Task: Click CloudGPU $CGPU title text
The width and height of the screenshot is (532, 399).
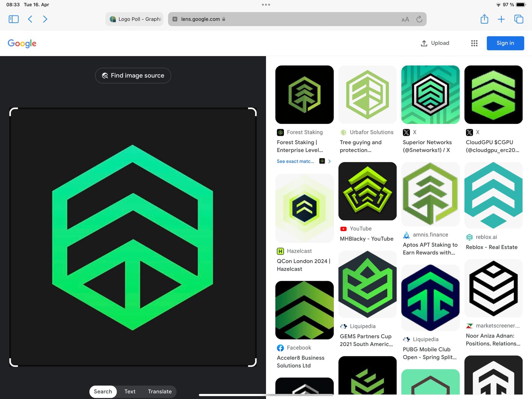Action: tap(492, 146)
